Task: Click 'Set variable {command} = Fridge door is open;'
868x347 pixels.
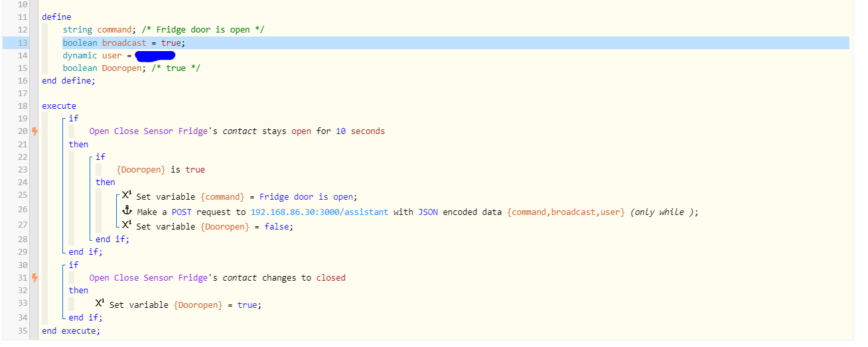Action: pyautogui.click(x=247, y=197)
